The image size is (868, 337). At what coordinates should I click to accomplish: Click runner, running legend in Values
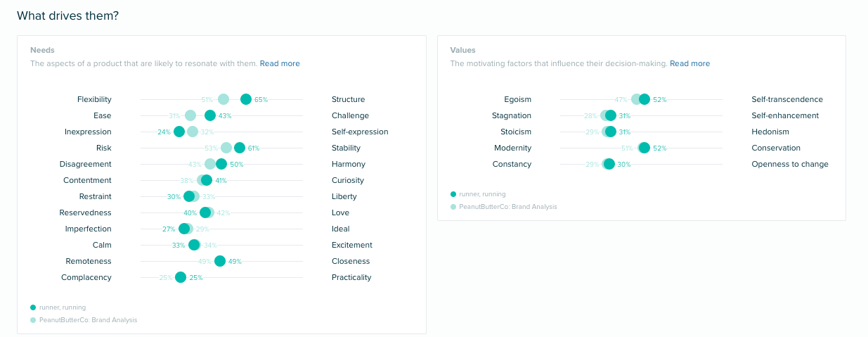[478, 194]
